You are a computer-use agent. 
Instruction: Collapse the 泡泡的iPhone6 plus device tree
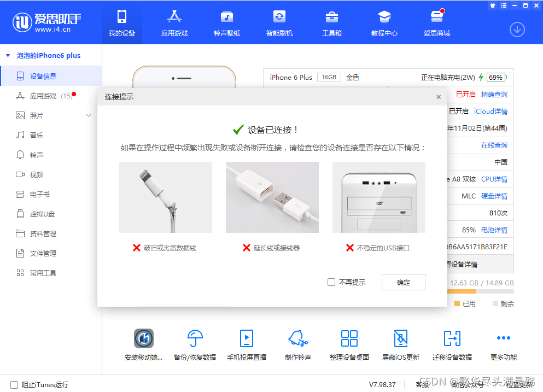click(x=8, y=55)
